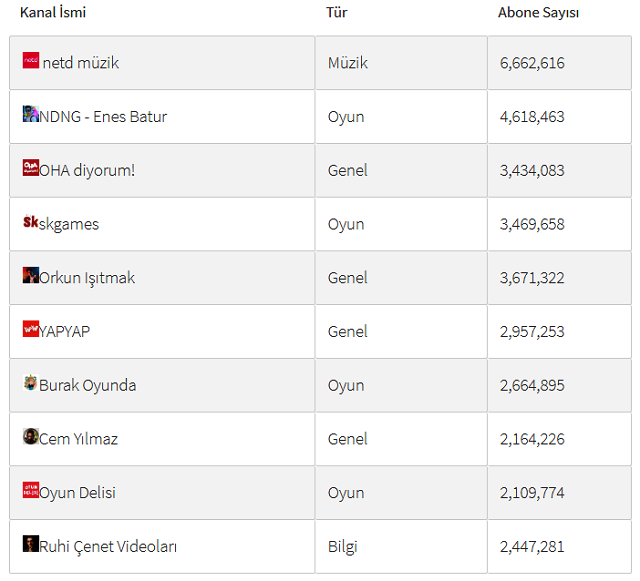Select the Abone Sayısı column header
The height and width of the screenshot is (581, 640).
538,13
